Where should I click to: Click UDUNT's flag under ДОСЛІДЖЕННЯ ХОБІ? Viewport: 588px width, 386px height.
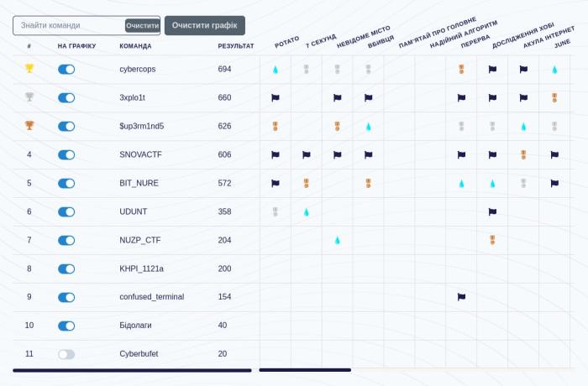pyautogui.click(x=492, y=212)
